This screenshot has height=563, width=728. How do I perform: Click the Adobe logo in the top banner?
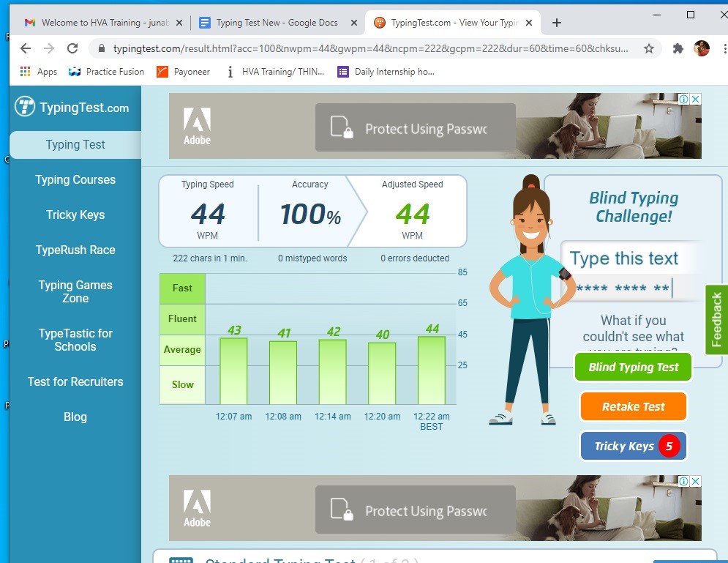click(197, 127)
